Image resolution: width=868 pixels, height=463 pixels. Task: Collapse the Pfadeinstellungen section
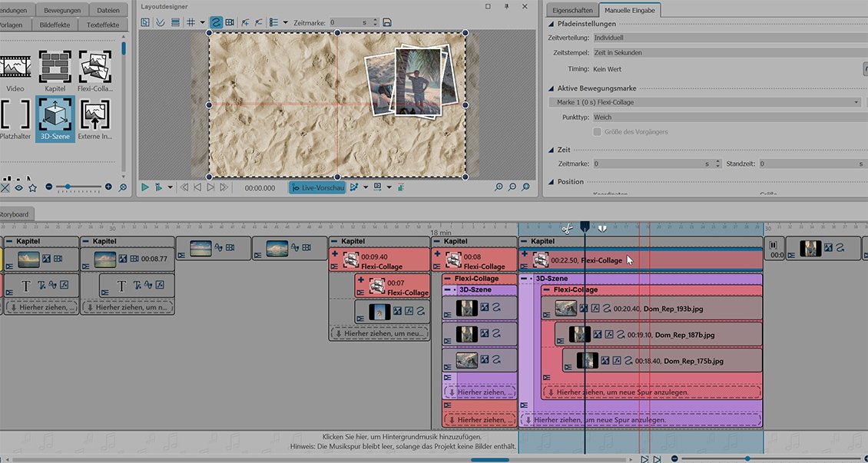551,24
